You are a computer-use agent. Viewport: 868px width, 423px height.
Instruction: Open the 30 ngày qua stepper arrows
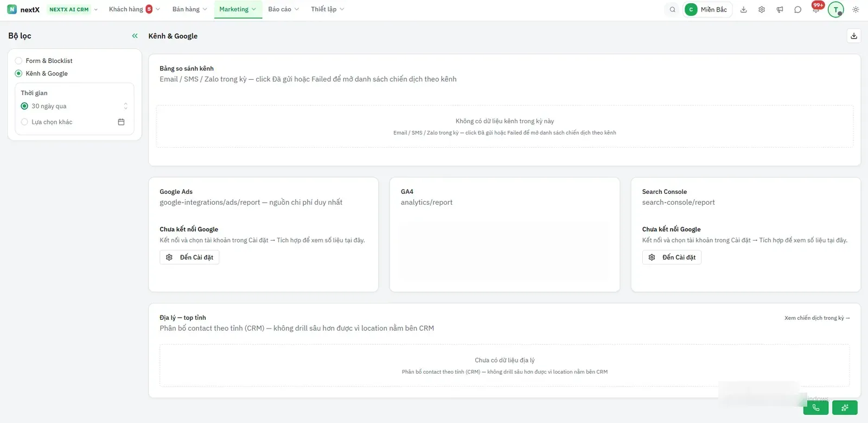click(125, 106)
